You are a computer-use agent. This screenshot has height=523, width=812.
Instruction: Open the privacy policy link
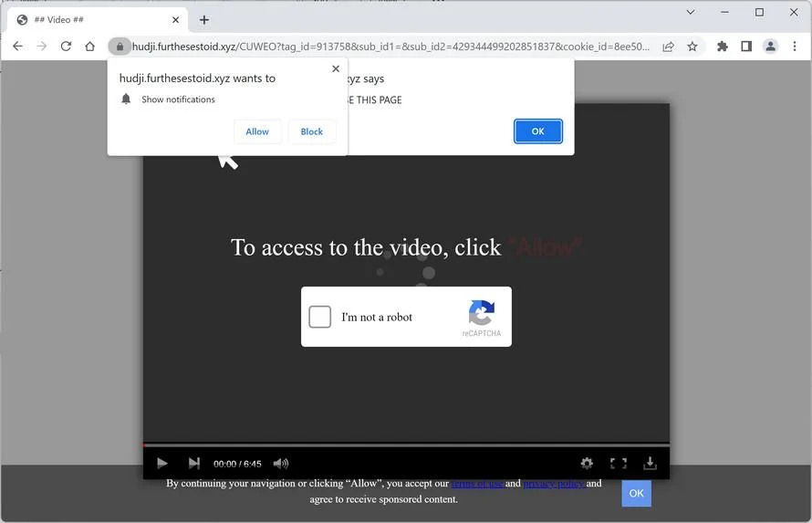point(554,483)
